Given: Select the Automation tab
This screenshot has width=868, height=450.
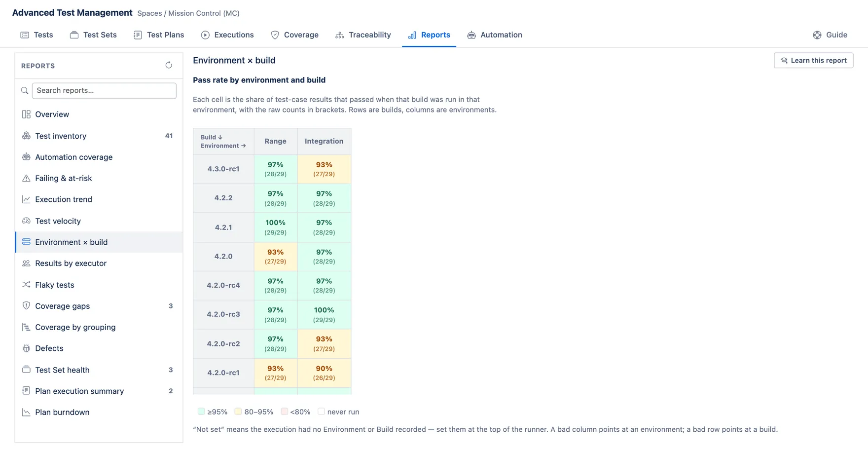Looking at the screenshot, I should [495, 35].
